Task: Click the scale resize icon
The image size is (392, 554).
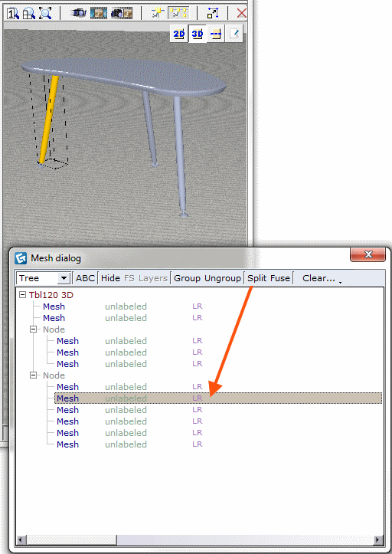Action: (x=213, y=14)
